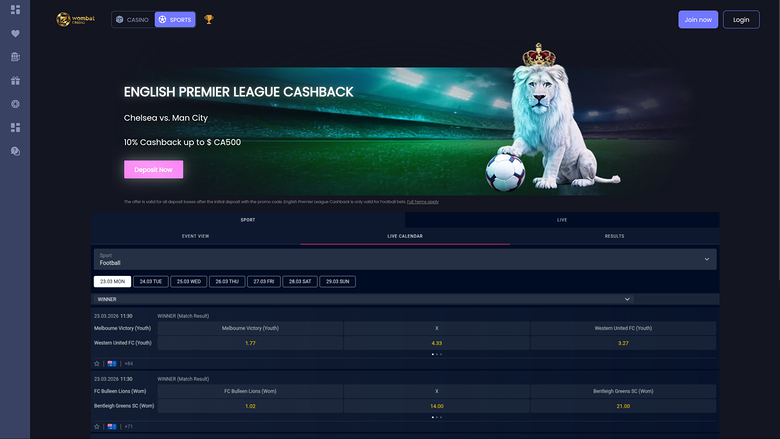780x439 pixels.
Task: Select date 26.03 THU
Action: 227,281
